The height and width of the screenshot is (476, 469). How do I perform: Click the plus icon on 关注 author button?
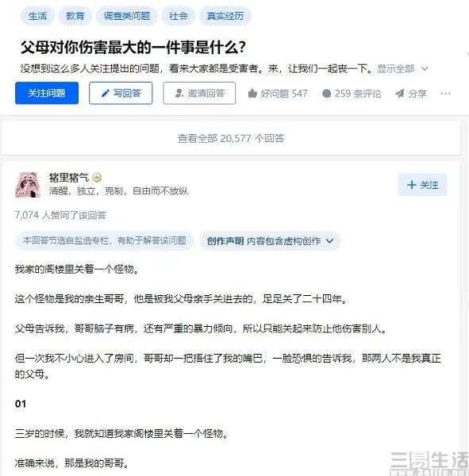pos(411,185)
